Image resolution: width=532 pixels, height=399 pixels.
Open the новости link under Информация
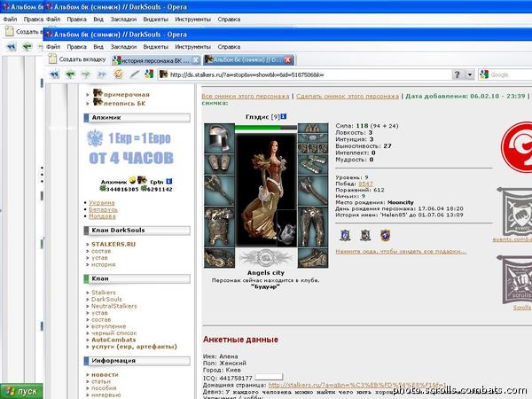[105, 375]
